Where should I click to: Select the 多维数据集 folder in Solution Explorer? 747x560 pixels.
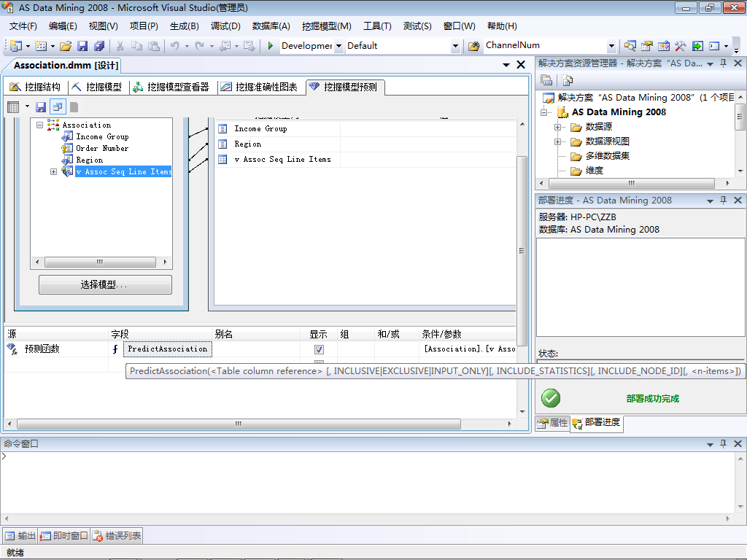tap(608, 156)
